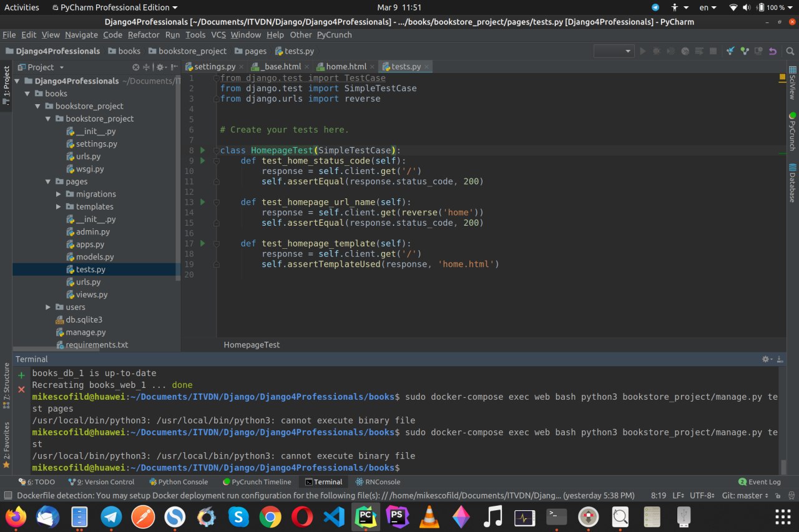
Task: Close terminal session with red X
Action: click(x=21, y=389)
